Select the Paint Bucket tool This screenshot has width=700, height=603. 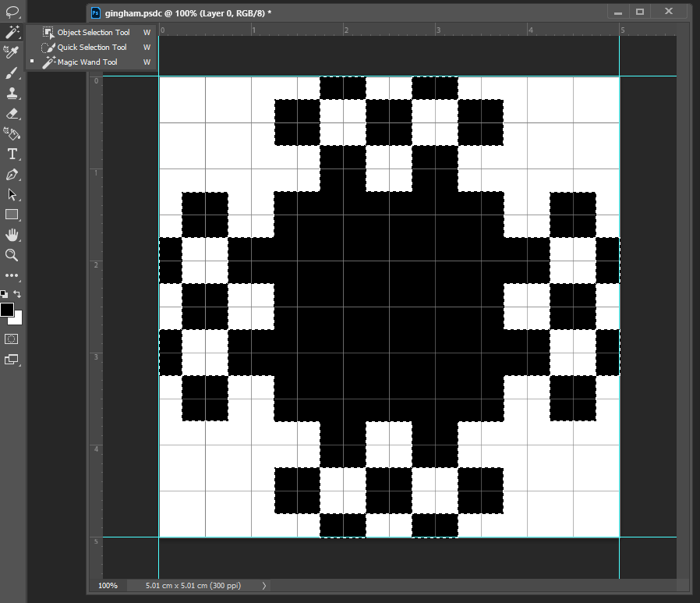coord(12,133)
